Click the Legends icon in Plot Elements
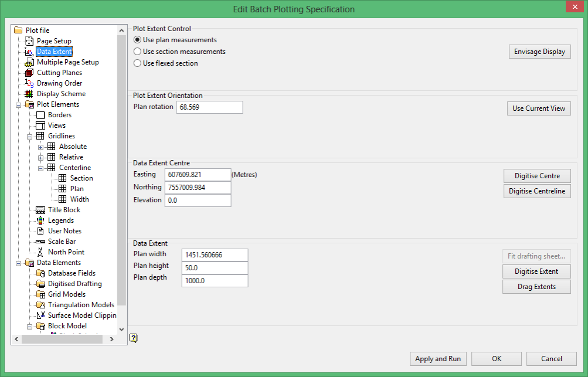Image resolution: width=588 pixels, height=377 pixels. click(x=40, y=220)
